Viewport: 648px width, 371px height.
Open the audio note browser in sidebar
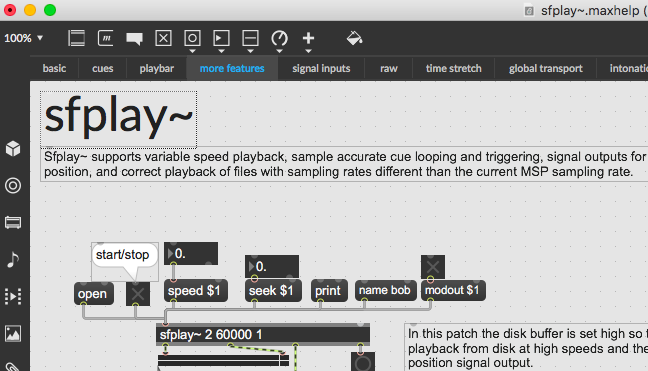pos(13,259)
